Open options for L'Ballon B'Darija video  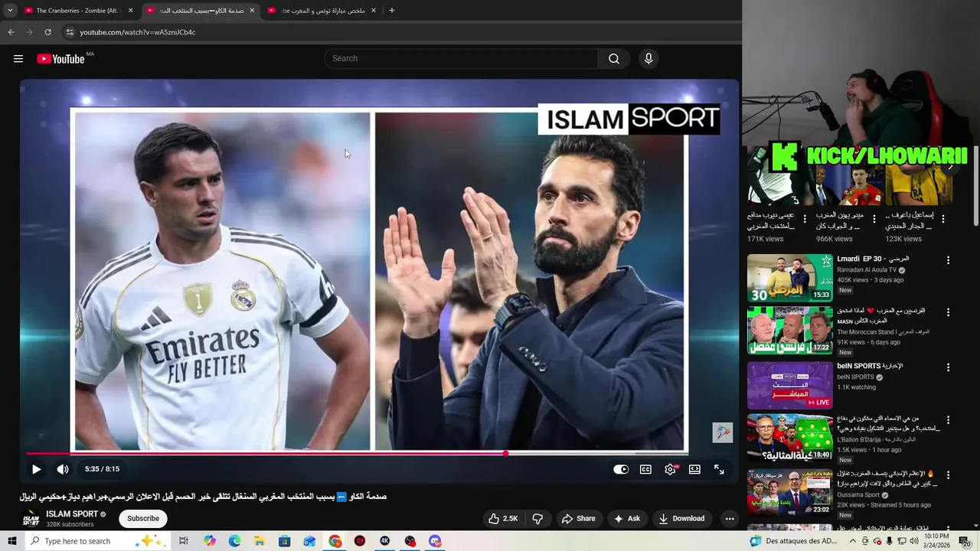point(948,420)
